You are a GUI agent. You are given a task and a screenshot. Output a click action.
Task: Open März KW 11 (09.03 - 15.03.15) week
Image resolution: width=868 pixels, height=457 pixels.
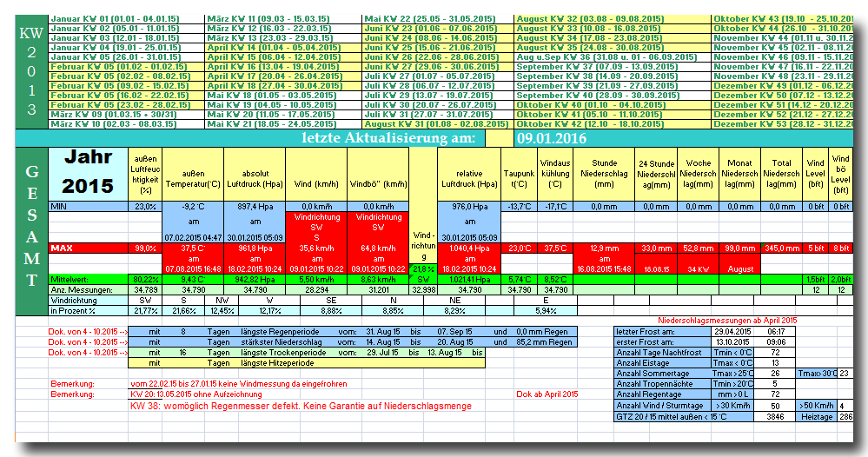pyautogui.click(x=268, y=19)
